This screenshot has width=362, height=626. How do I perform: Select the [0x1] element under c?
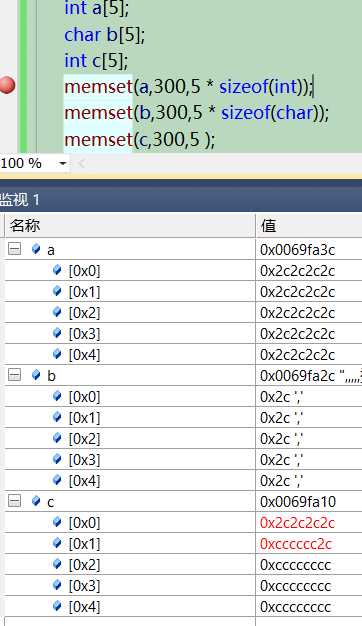pos(84,543)
